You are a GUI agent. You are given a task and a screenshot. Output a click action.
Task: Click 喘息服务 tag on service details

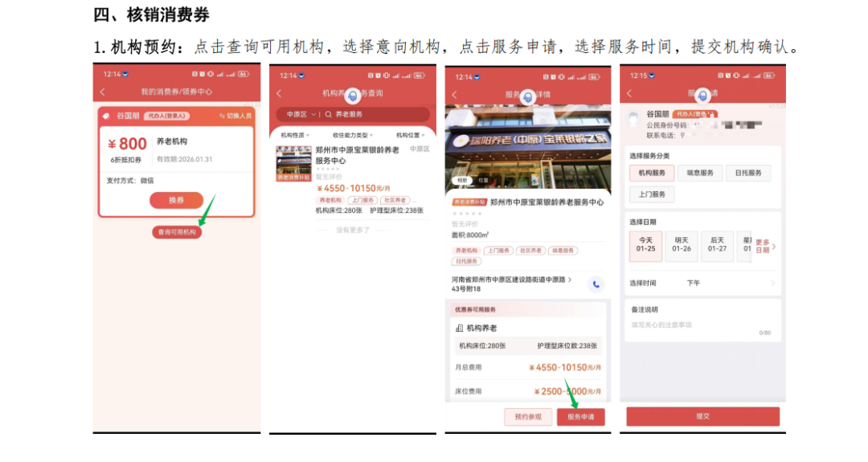563,251
